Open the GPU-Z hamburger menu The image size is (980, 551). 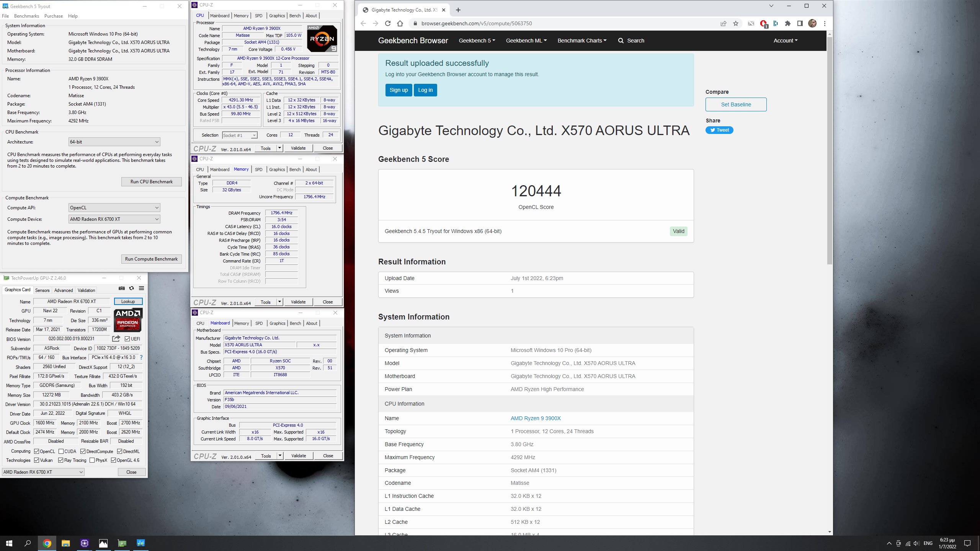point(142,289)
